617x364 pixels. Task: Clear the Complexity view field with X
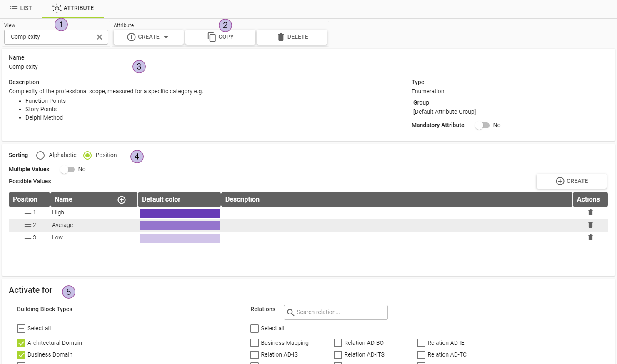pos(100,37)
